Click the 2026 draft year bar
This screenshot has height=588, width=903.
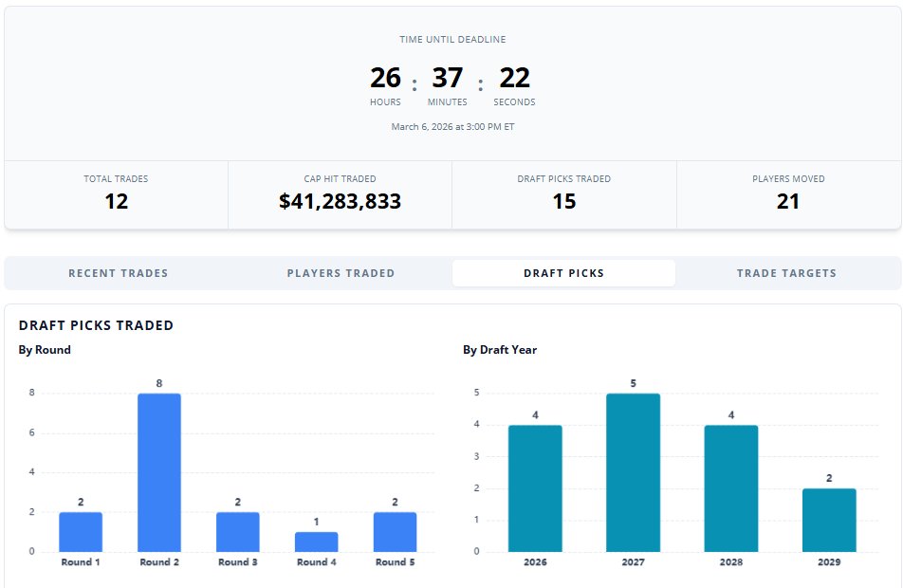click(x=535, y=488)
